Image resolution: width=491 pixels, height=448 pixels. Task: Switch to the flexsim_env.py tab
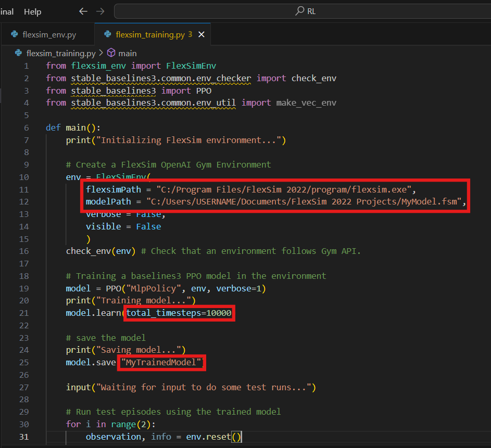pos(49,35)
